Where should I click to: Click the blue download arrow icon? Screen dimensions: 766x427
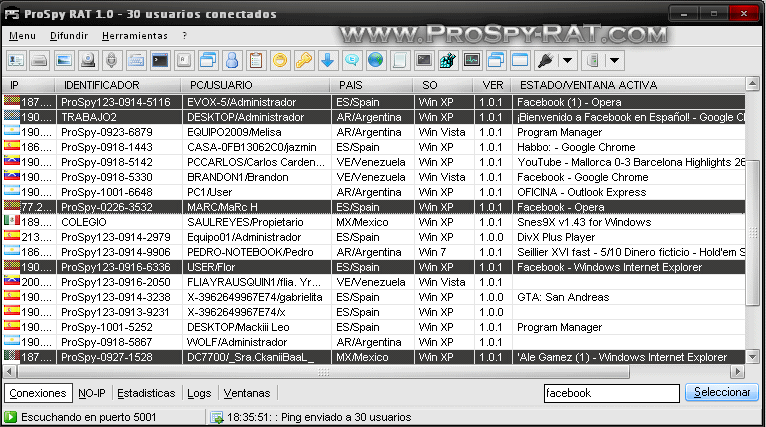[328, 61]
